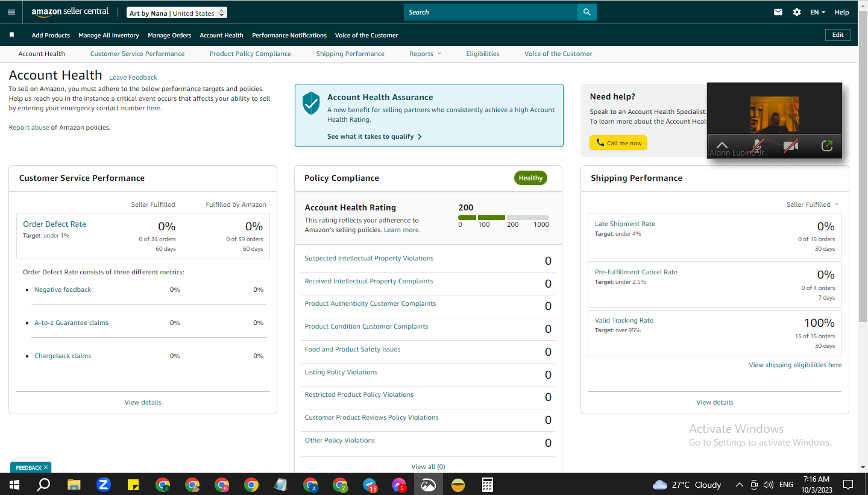Expand the Reports tab dropdown
Viewport: 868px width, 495px height.
(x=426, y=54)
